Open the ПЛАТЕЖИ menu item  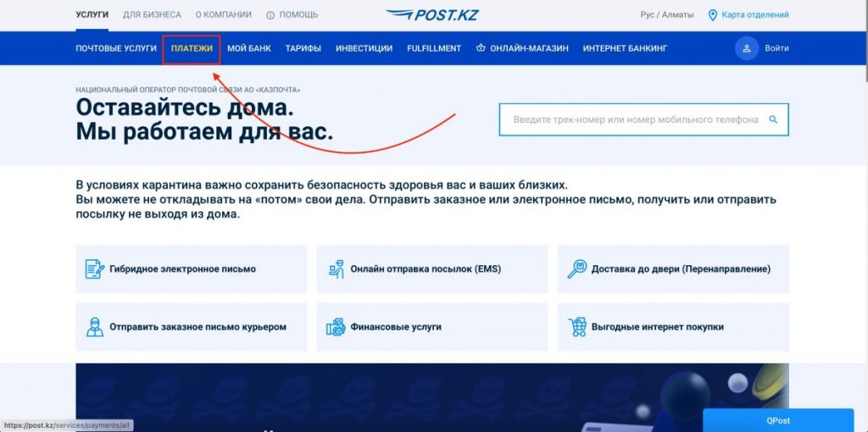(x=192, y=48)
